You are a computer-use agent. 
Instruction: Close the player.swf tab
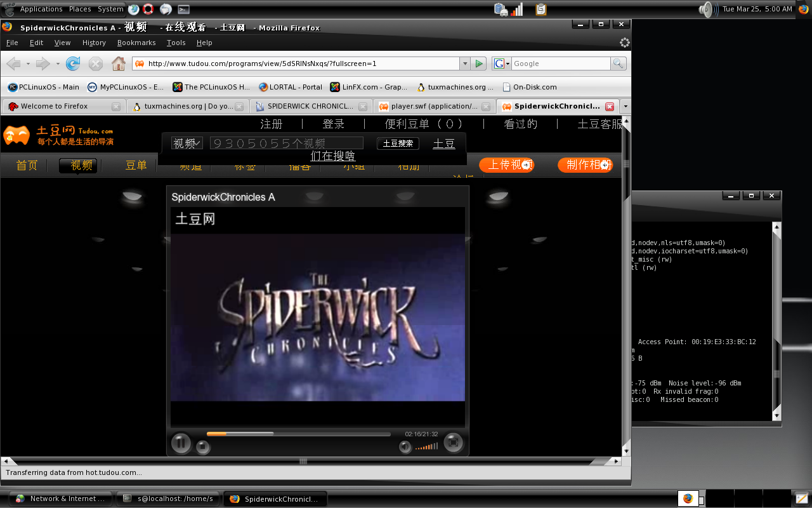tap(486, 106)
